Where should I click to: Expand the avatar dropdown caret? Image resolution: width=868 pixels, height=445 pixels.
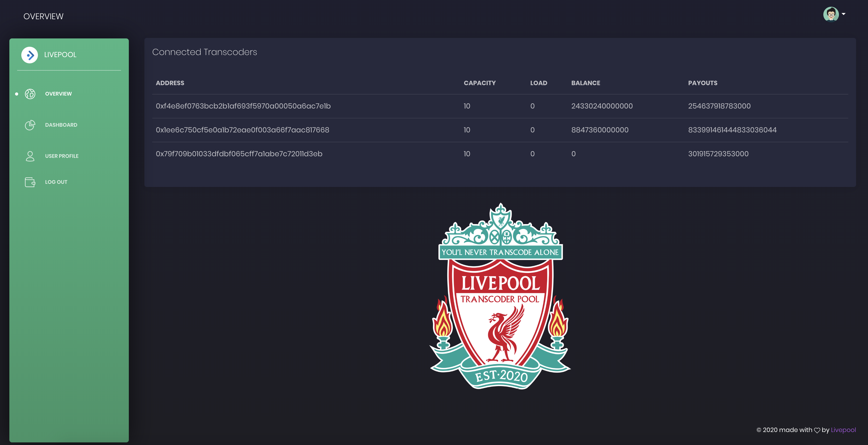coord(843,14)
